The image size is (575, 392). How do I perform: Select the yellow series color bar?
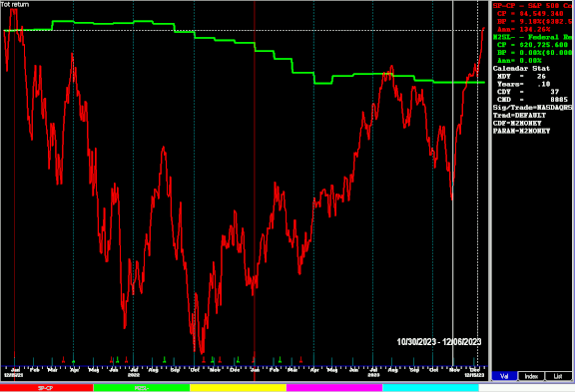[x=238, y=388]
